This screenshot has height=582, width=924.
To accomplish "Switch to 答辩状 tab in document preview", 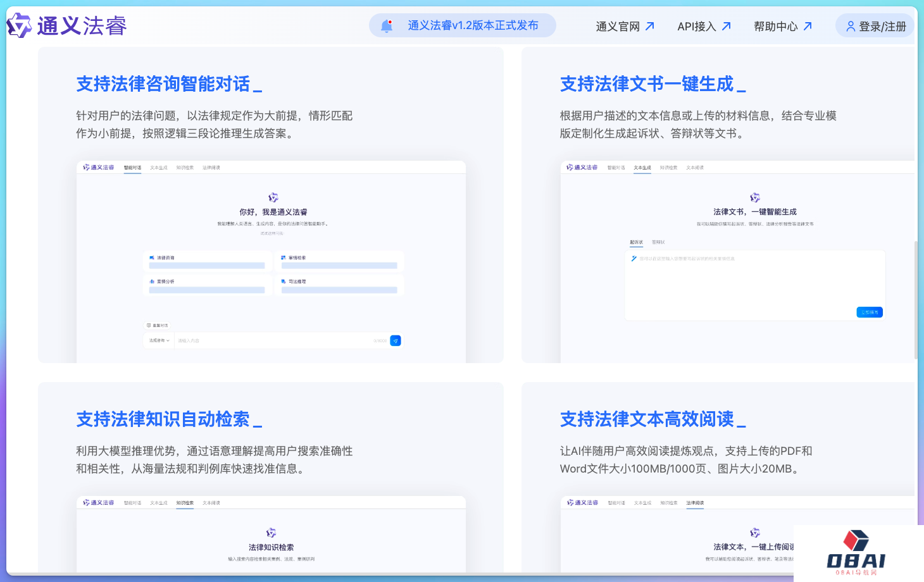I will (658, 242).
